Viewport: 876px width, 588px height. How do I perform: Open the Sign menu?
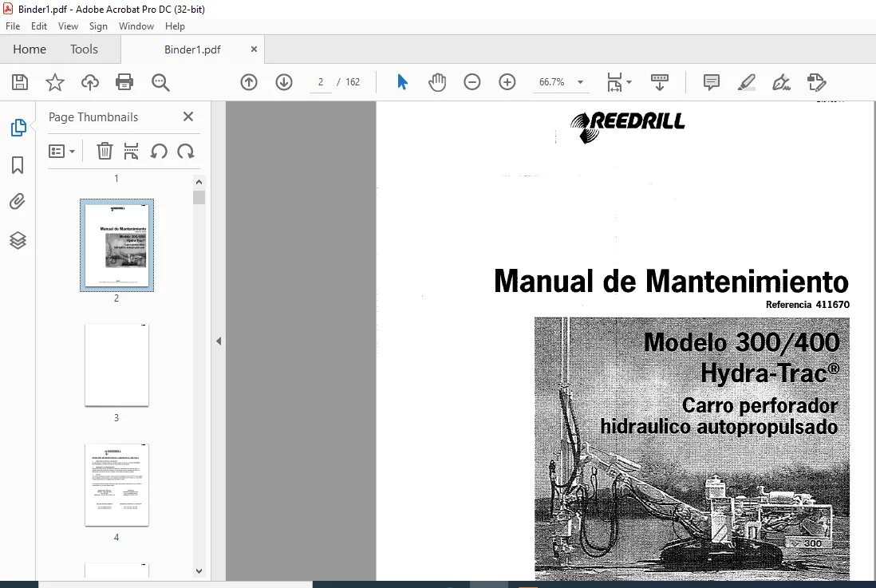98,26
